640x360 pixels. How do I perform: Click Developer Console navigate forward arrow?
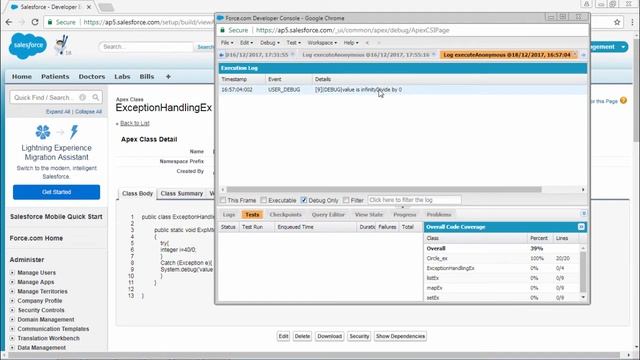(378, 42)
